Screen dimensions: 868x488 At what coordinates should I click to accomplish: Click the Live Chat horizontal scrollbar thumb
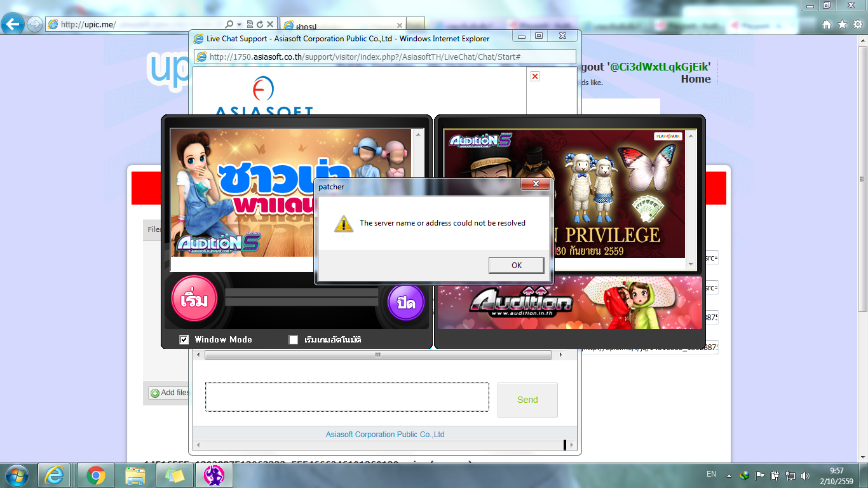(378, 355)
